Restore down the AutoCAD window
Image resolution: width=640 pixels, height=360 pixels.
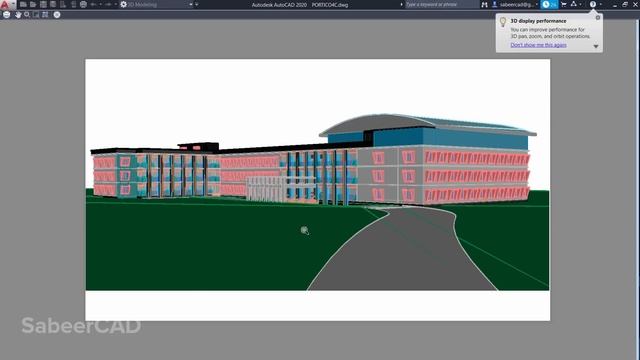pos(625,4)
